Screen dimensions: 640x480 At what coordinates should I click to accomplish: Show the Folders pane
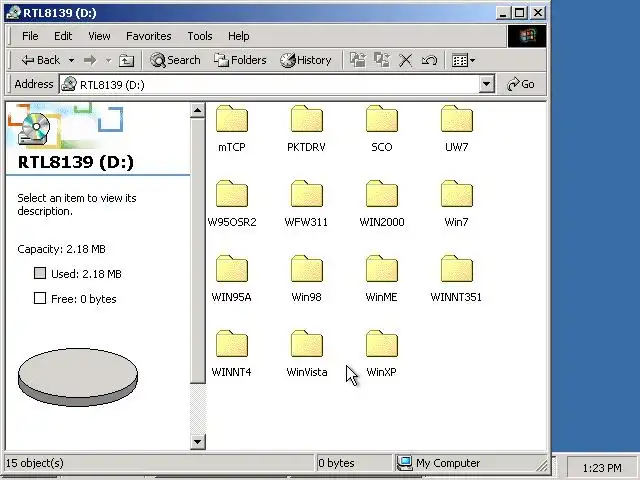240,60
